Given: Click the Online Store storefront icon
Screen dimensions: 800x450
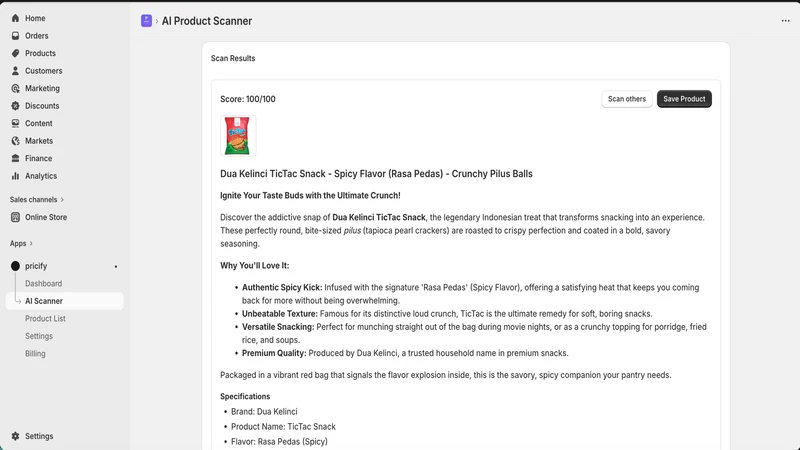Looking at the screenshot, I should [x=15, y=217].
